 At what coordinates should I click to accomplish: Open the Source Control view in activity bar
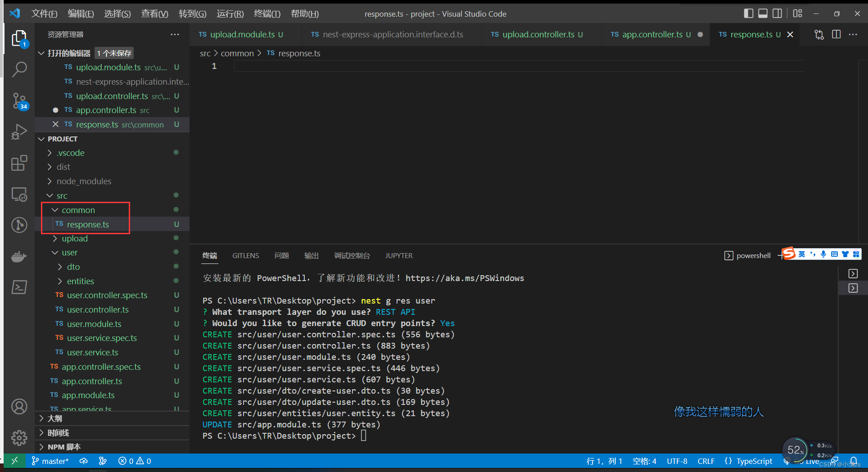[x=19, y=101]
